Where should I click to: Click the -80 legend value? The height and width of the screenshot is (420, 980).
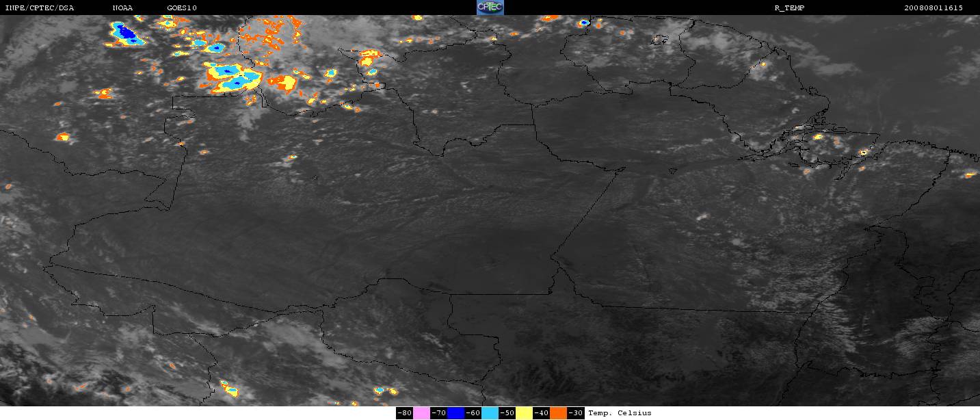click(405, 413)
